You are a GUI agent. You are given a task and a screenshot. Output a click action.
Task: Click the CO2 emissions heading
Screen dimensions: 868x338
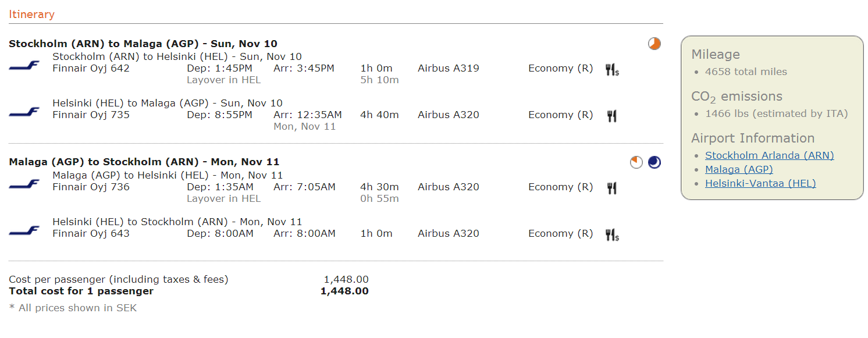point(737,97)
